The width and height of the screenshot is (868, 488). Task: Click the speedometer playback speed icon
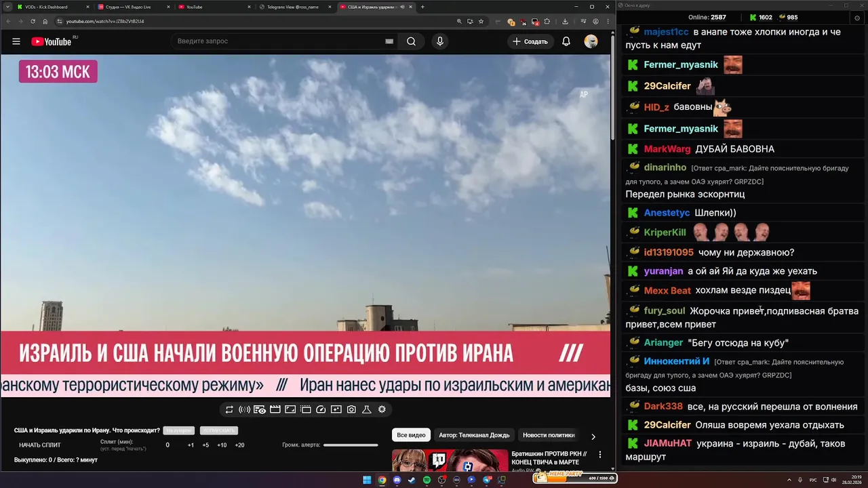tap(321, 409)
